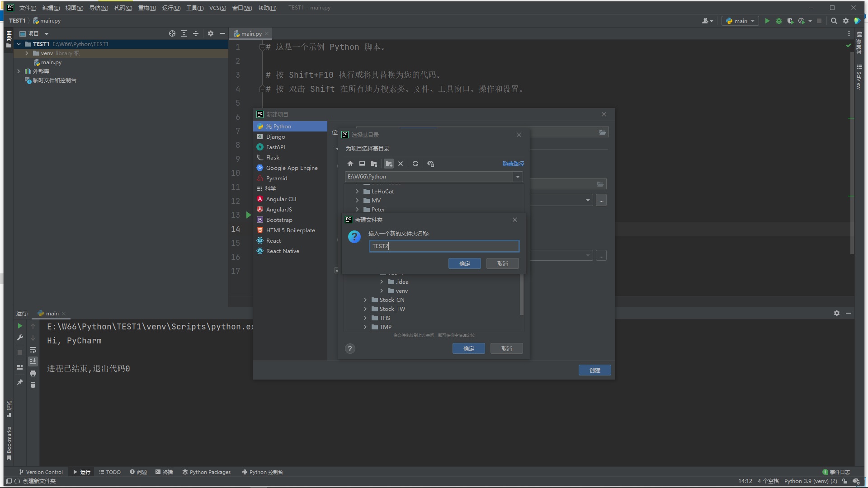Open the Code With Me user icon
Image resolution: width=868 pixels, height=488 pixels.
click(x=707, y=21)
